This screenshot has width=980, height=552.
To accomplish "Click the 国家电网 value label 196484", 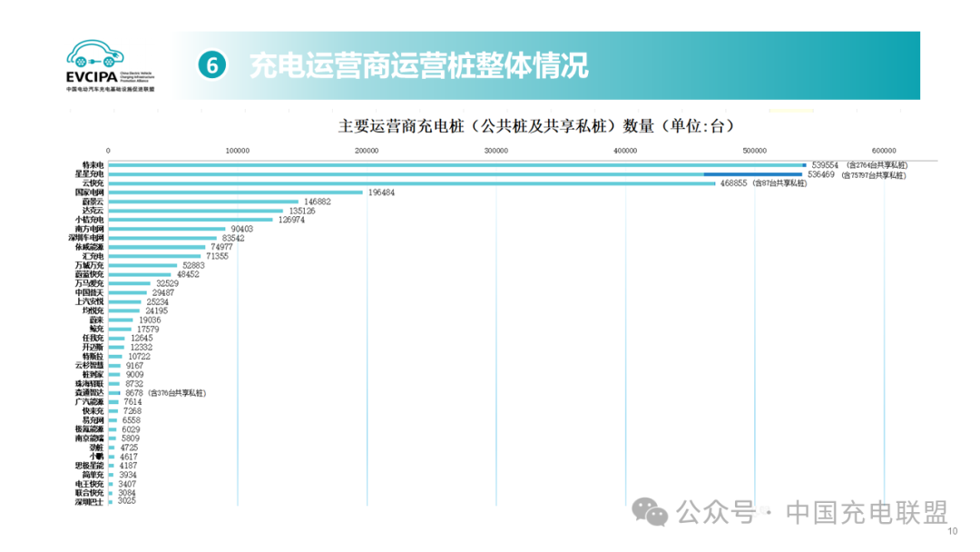I will tap(385, 192).
